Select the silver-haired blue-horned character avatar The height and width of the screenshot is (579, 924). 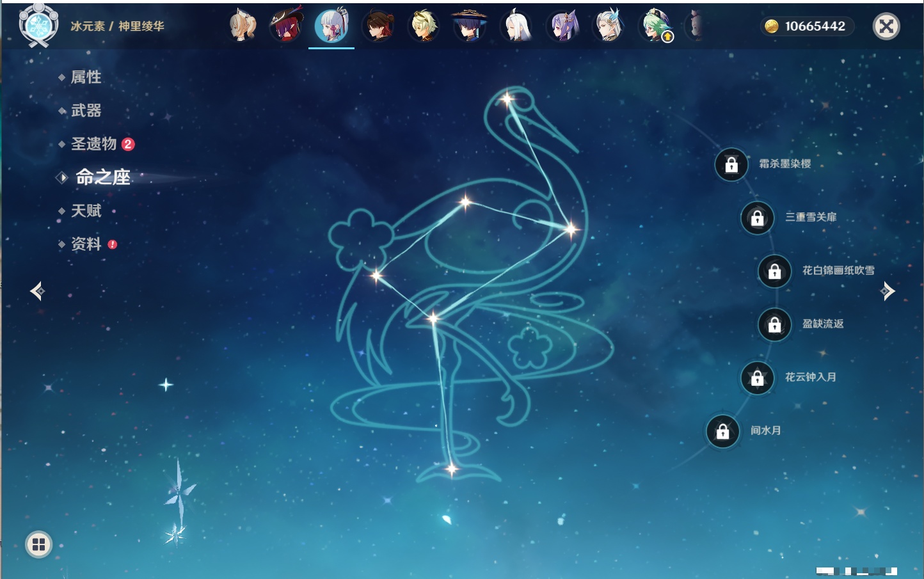609,26
